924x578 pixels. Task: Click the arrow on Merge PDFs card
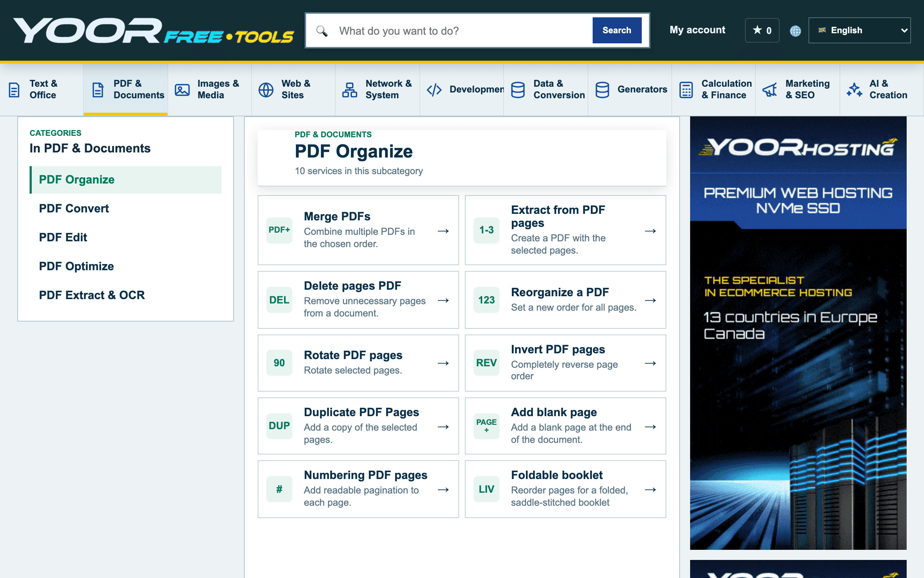click(x=443, y=231)
